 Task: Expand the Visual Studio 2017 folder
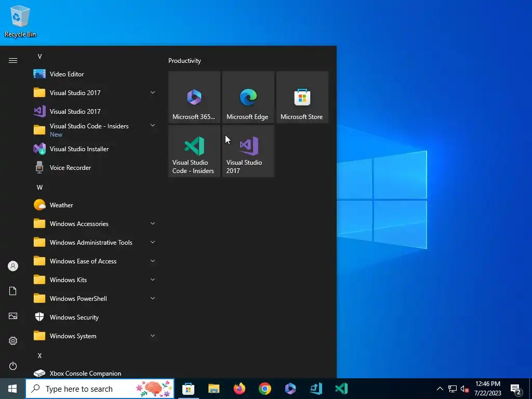153,92
